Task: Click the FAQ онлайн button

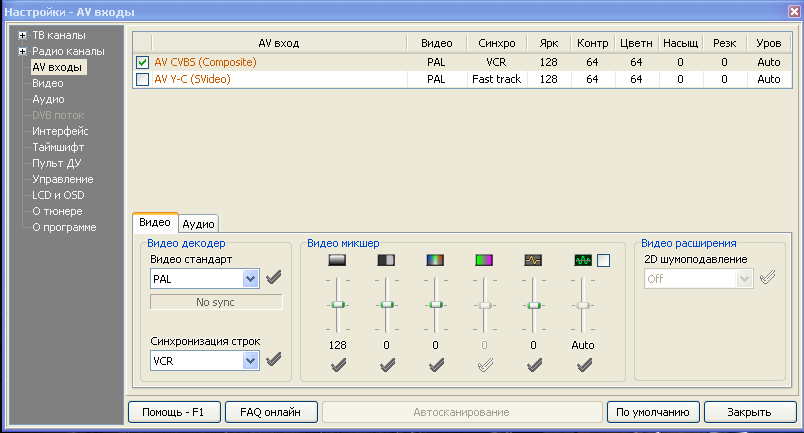Action: (x=271, y=412)
